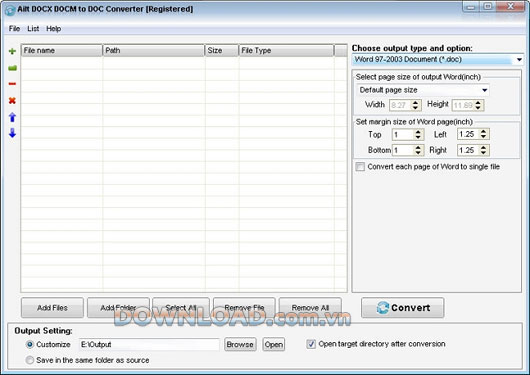Screen dimensions: 530x375
Task: Increase the Bottom margin with its up arrow
Action: point(418,147)
